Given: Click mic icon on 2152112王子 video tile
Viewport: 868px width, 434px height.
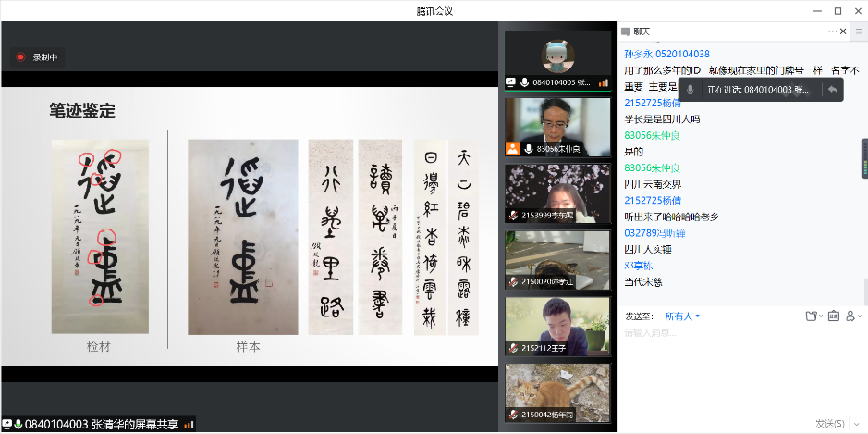Looking at the screenshot, I should pyautogui.click(x=513, y=347).
